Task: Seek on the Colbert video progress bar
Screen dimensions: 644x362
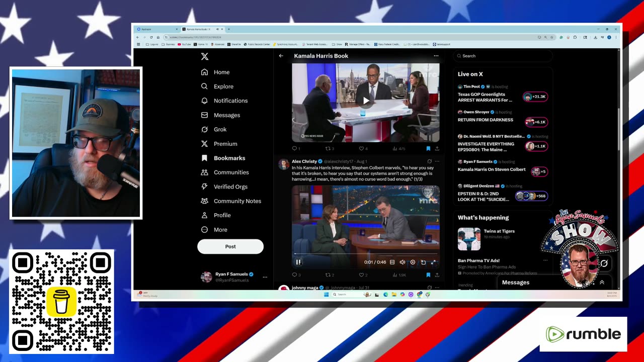Action: [366, 254]
